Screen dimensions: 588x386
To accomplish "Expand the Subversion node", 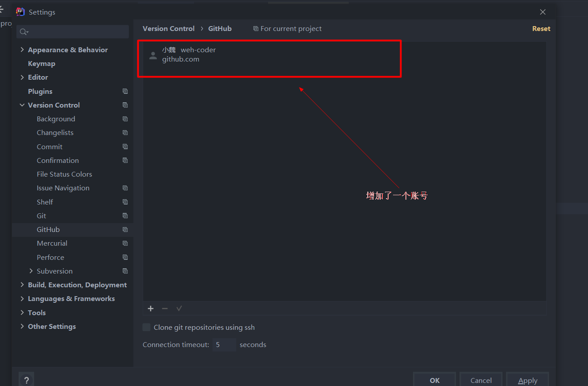I will tap(31, 271).
